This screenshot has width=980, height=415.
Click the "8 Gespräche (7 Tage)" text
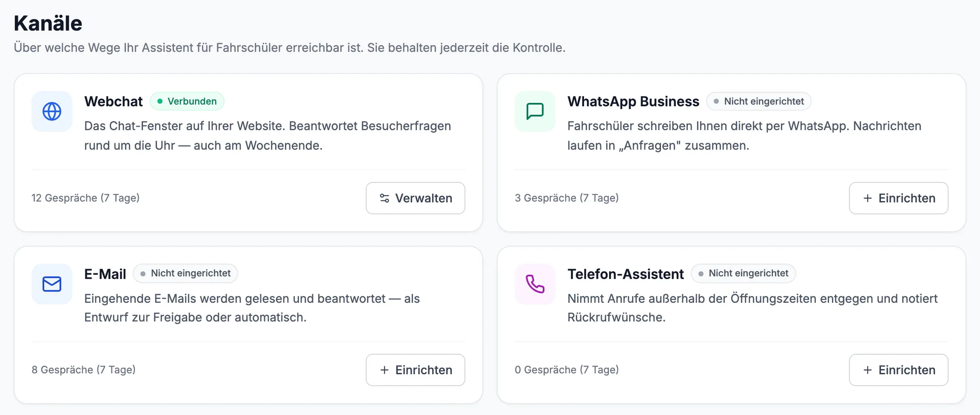click(84, 370)
